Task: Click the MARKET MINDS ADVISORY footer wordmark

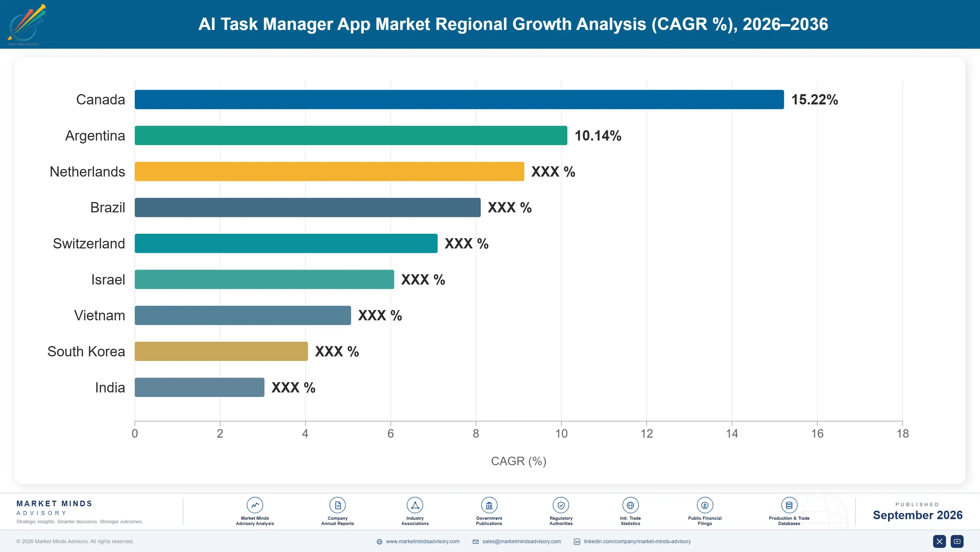Action: (55, 508)
